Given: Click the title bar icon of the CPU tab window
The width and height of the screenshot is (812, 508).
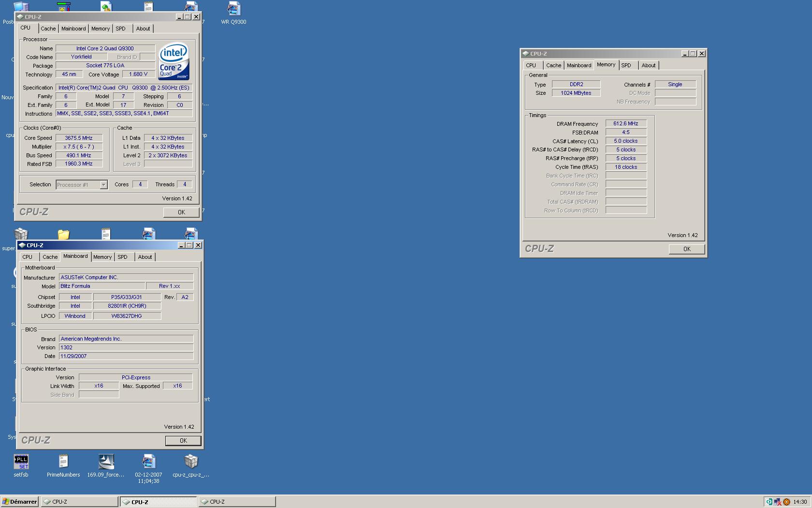Looking at the screenshot, I should click(20, 17).
